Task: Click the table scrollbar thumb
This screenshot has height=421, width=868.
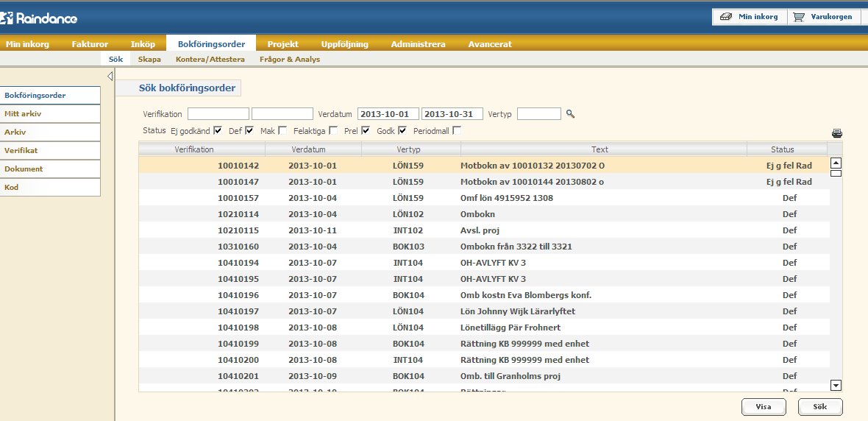Action: (836, 174)
